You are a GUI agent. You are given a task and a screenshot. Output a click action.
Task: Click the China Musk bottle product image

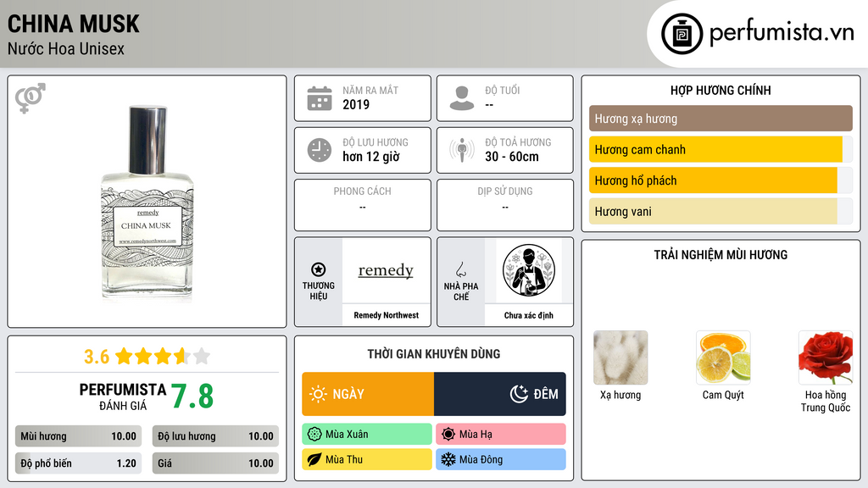[x=147, y=202]
